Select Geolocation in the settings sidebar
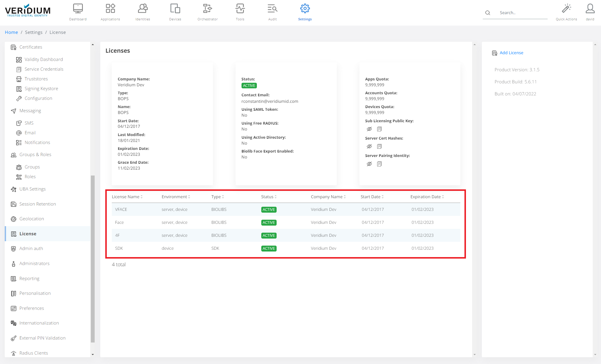This screenshot has height=364, width=601. click(x=32, y=219)
